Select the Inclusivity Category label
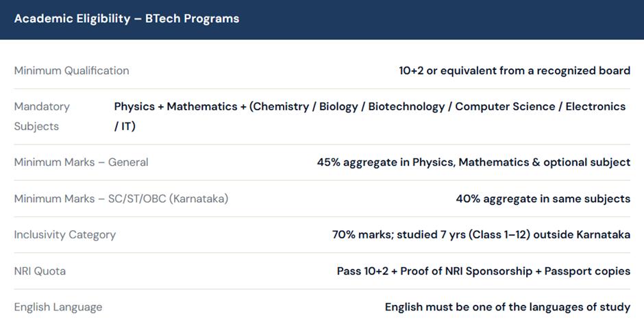Screen dimensions: 644x335 click(x=65, y=235)
